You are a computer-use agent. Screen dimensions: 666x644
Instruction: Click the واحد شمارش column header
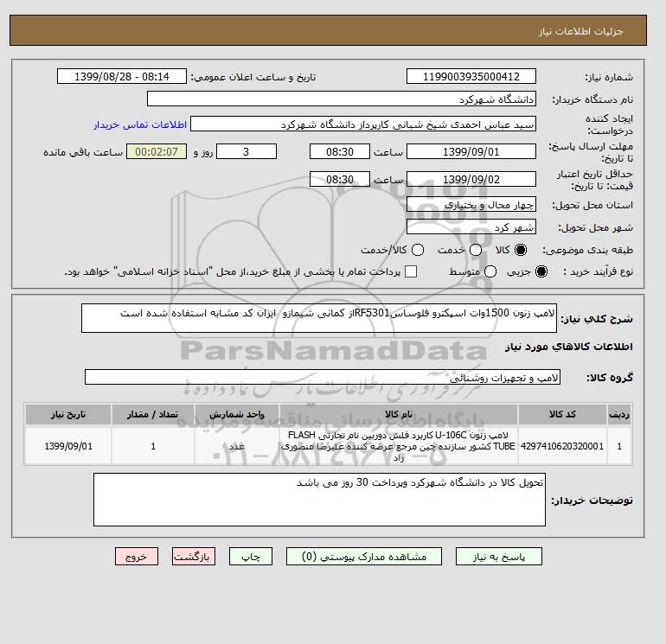click(237, 414)
